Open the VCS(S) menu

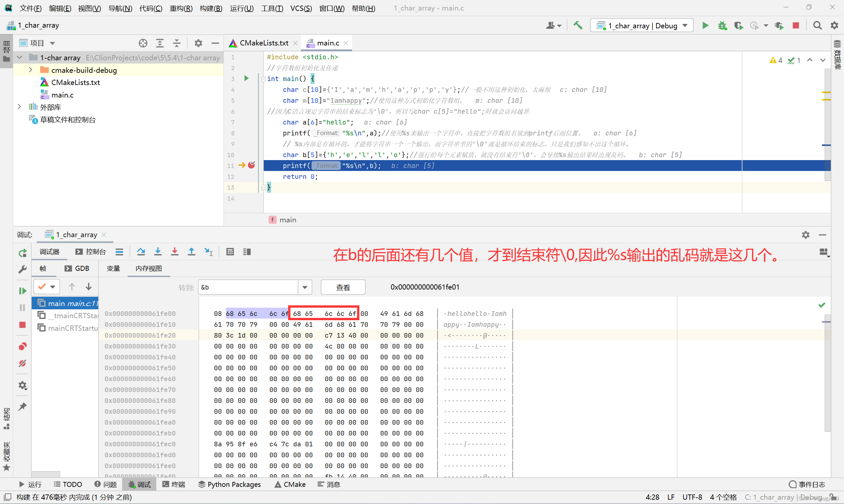coord(301,8)
